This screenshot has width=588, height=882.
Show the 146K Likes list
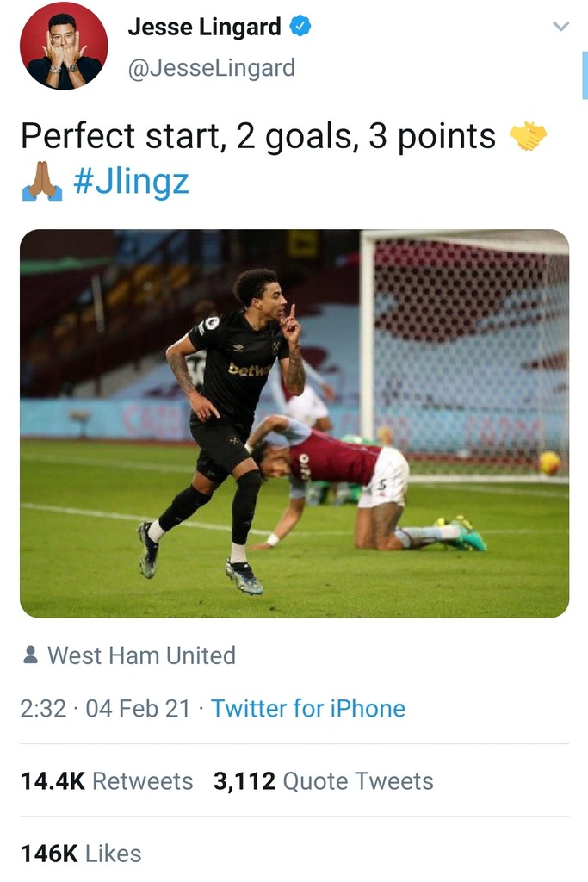point(81,854)
